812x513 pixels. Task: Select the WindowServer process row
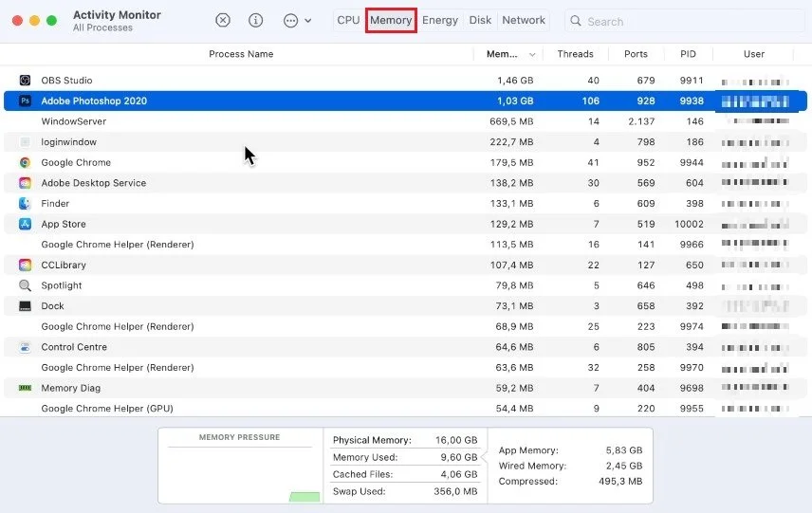pos(405,121)
